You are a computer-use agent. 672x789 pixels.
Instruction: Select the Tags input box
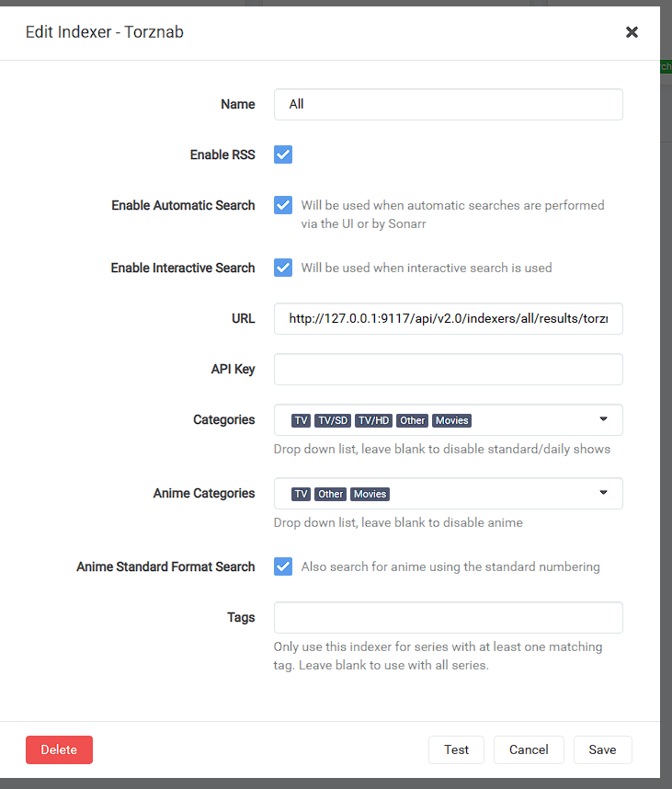449,617
